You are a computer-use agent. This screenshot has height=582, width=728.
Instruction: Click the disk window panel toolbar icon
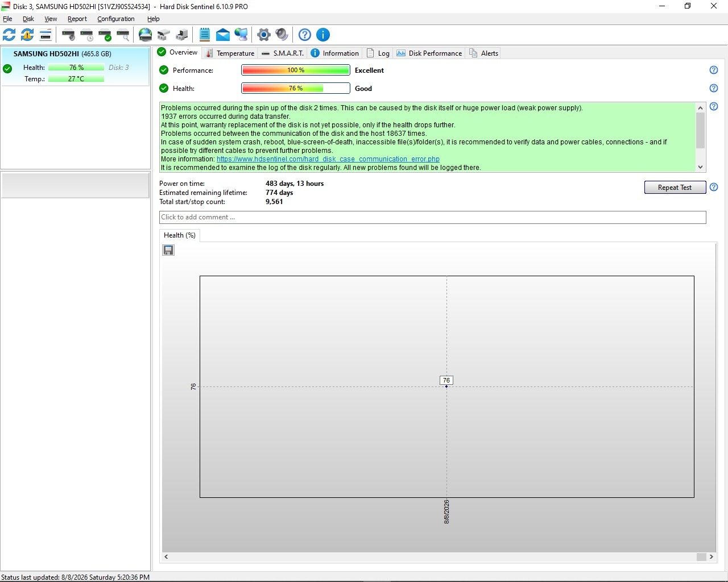[x=45, y=35]
